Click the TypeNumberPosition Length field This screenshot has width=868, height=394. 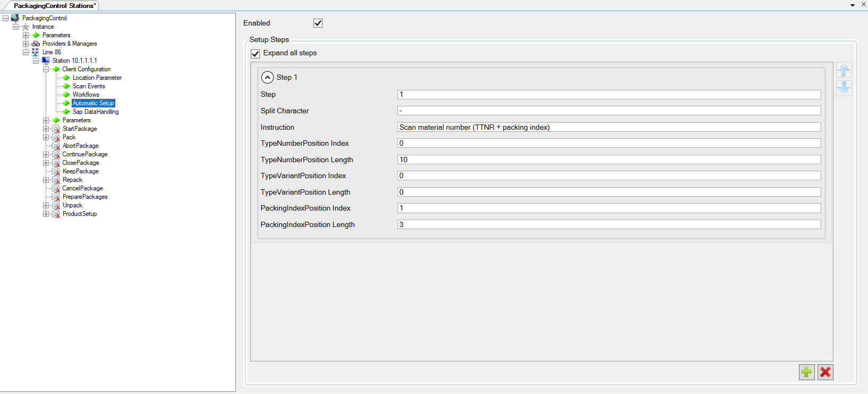pos(609,160)
